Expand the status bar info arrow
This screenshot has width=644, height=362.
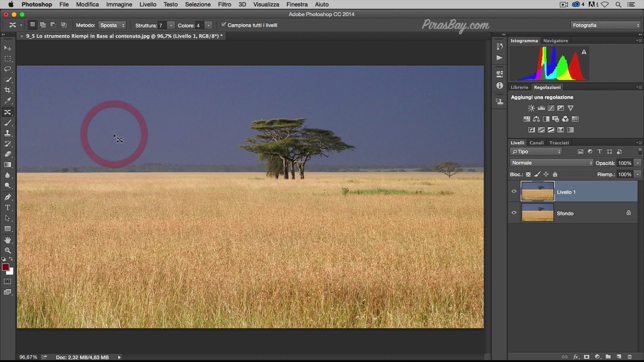[x=119, y=357]
